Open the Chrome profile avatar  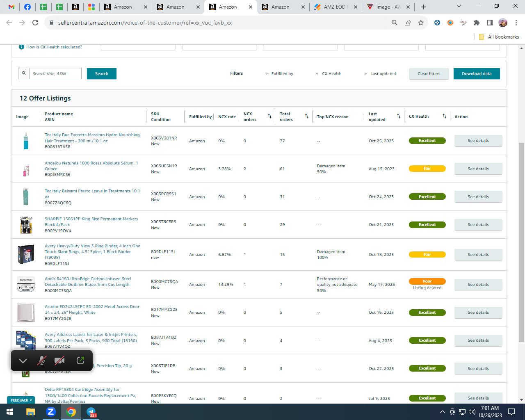pos(503,23)
